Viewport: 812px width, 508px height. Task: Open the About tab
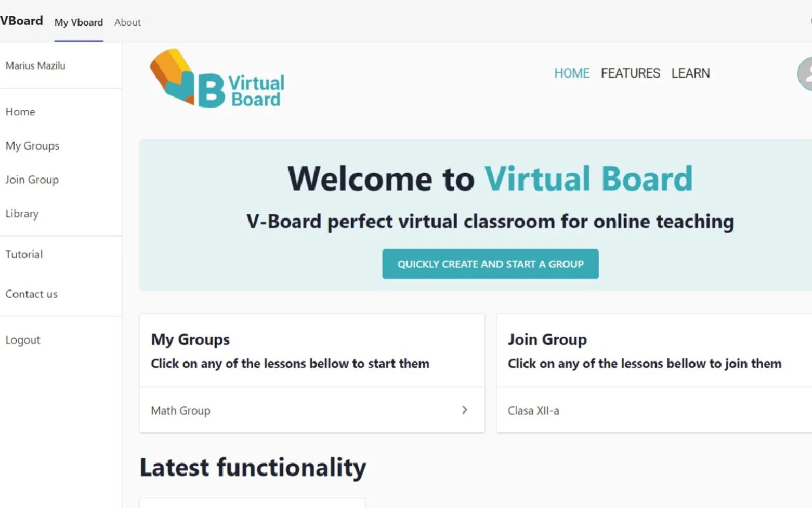[x=127, y=22]
